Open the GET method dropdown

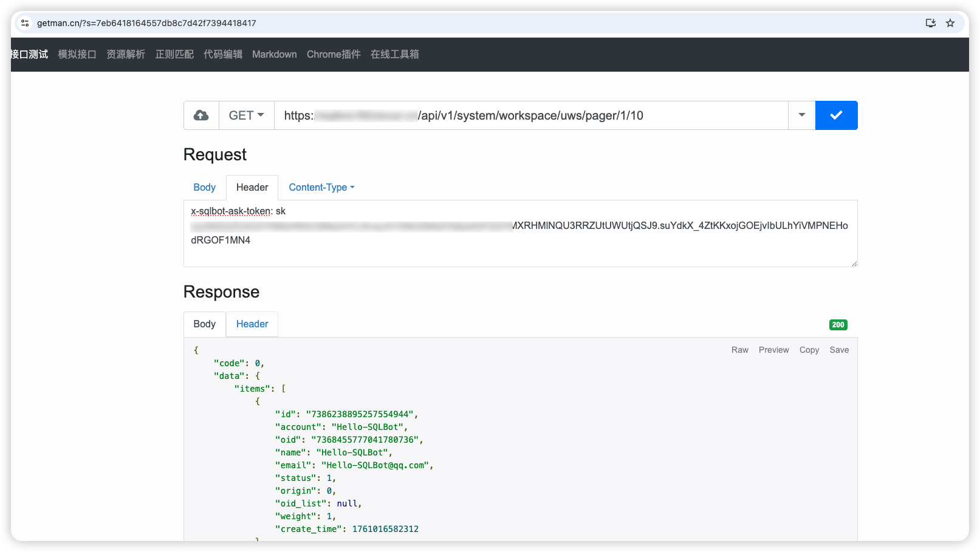click(x=245, y=115)
